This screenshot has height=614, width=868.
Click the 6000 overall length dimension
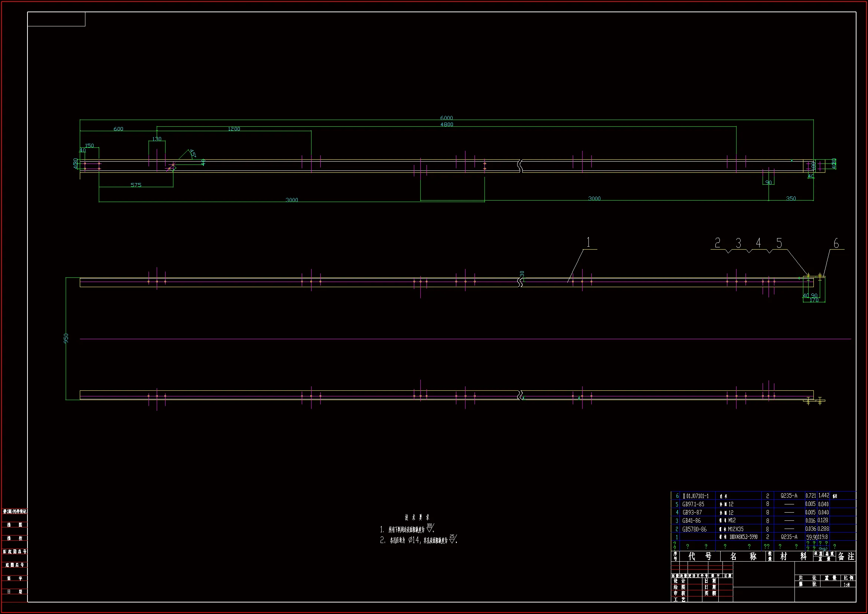pyautogui.click(x=446, y=118)
